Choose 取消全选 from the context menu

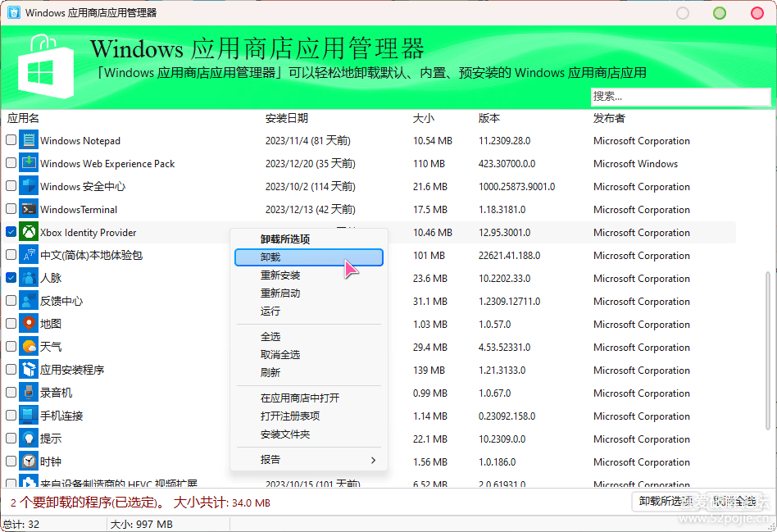[309, 354]
